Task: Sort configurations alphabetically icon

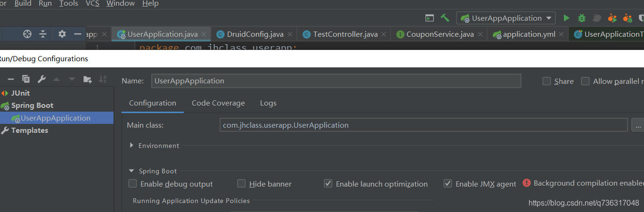Action: pyautogui.click(x=103, y=79)
